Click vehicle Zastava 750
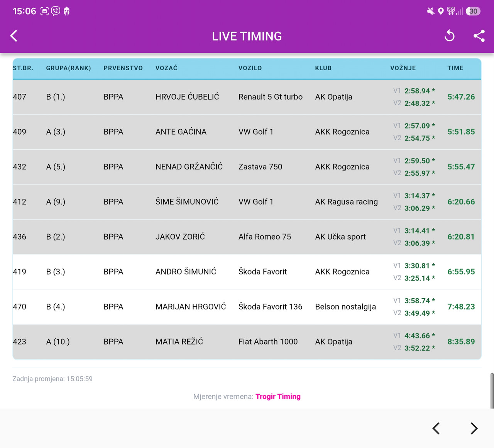The width and height of the screenshot is (494, 448). [260, 167]
